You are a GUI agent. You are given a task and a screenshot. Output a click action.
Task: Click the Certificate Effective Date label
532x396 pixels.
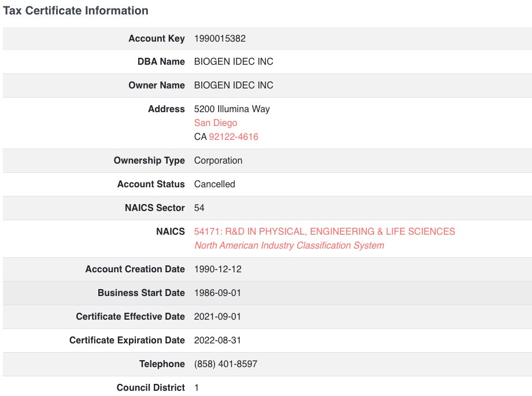131,317
